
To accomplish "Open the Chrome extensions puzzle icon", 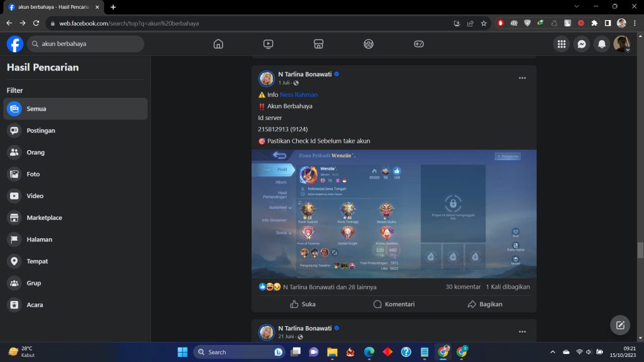I will 594,23.
